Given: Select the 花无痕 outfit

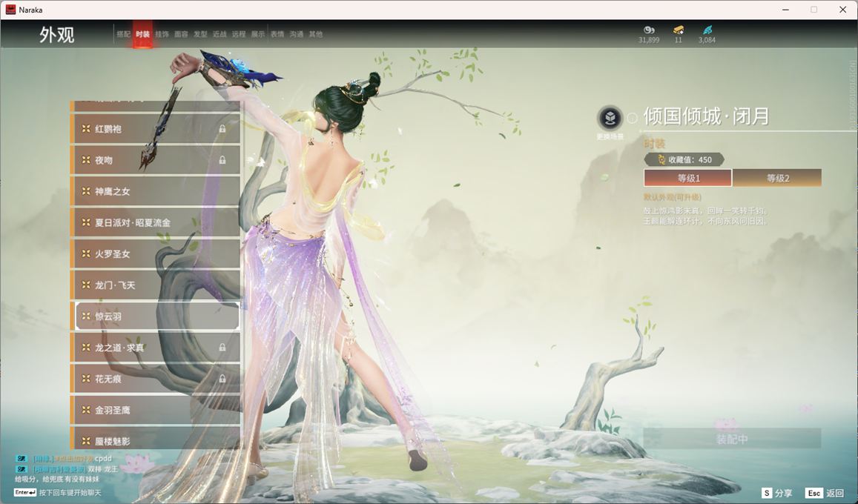Looking at the screenshot, I should (156, 378).
